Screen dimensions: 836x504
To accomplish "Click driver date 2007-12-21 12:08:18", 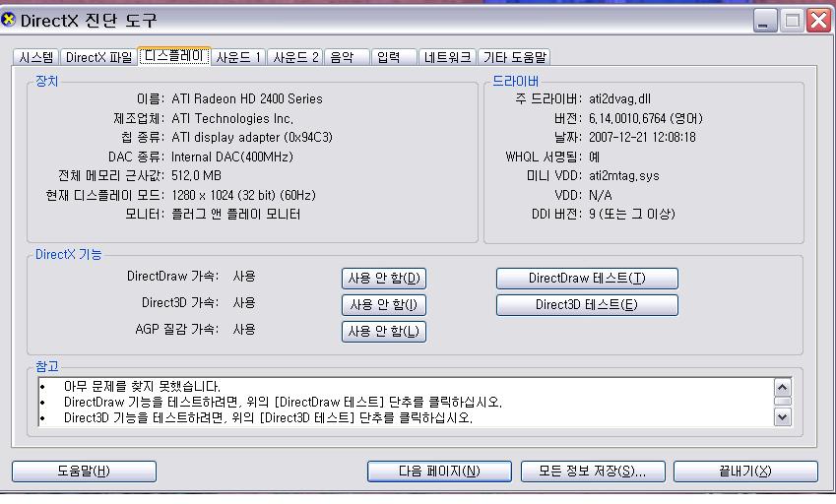I will pos(642,138).
